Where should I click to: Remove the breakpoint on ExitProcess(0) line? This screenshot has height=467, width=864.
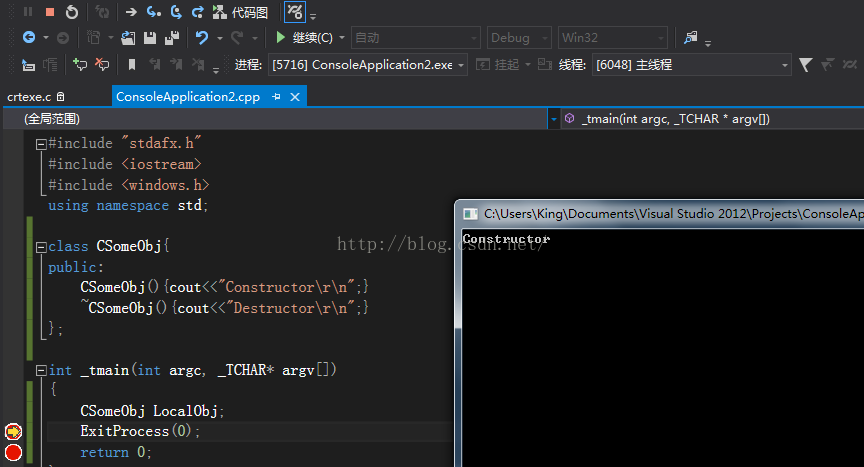13,432
